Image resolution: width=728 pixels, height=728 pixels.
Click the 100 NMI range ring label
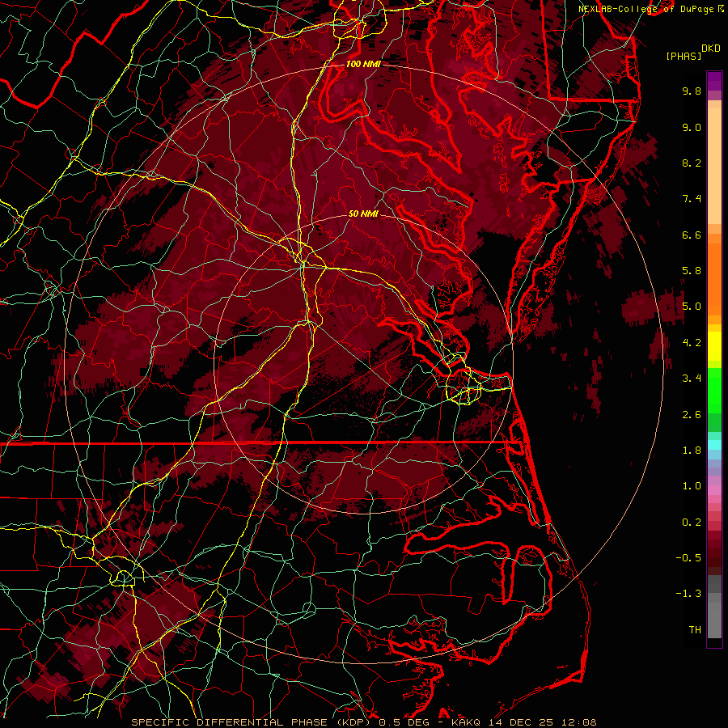(362, 64)
